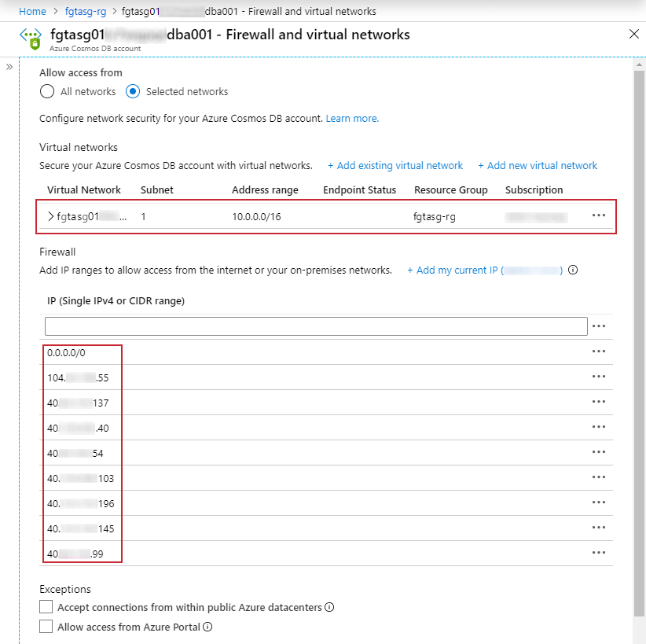Click info icon next to public Azure datacenters
646x644 pixels.
330,607
